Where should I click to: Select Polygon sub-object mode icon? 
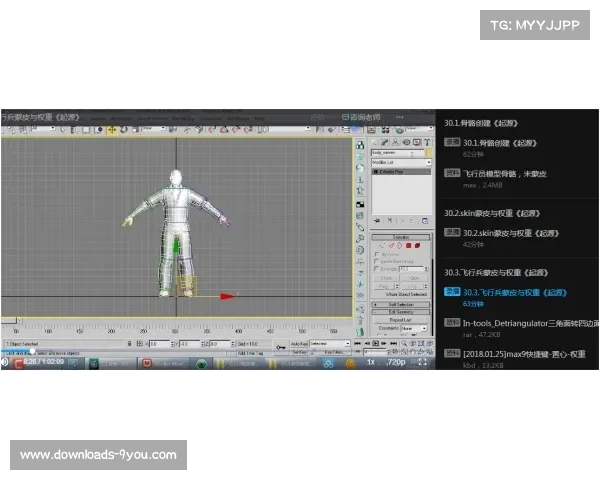(408, 245)
